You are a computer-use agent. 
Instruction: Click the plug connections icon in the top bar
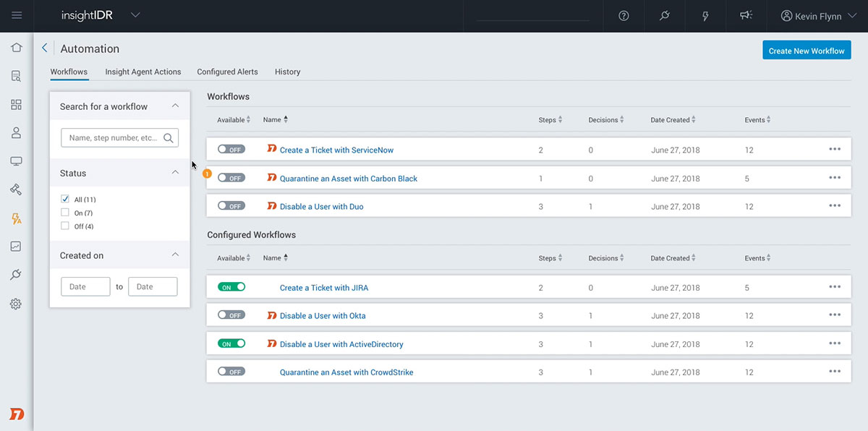pyautogui.click(x=665, y=16)
